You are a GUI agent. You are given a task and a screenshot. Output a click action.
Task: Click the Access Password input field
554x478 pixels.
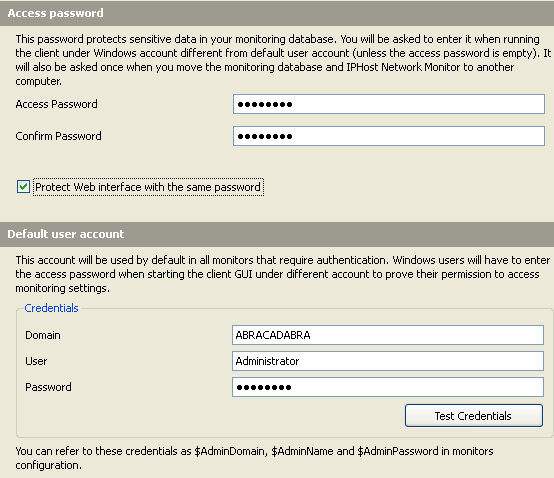tap(389, 104)
